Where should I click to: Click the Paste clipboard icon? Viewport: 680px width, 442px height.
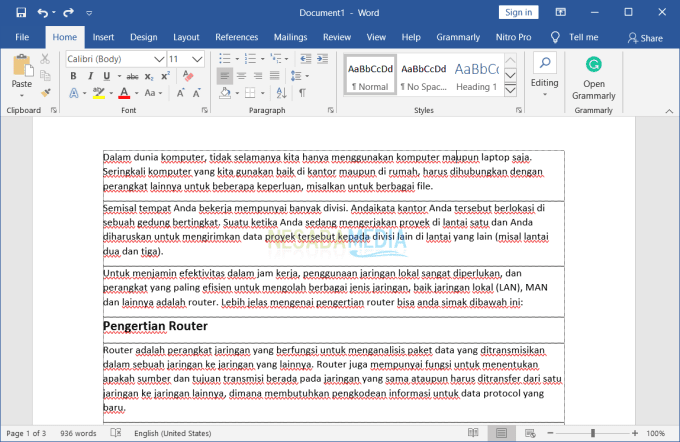[22, 66]
